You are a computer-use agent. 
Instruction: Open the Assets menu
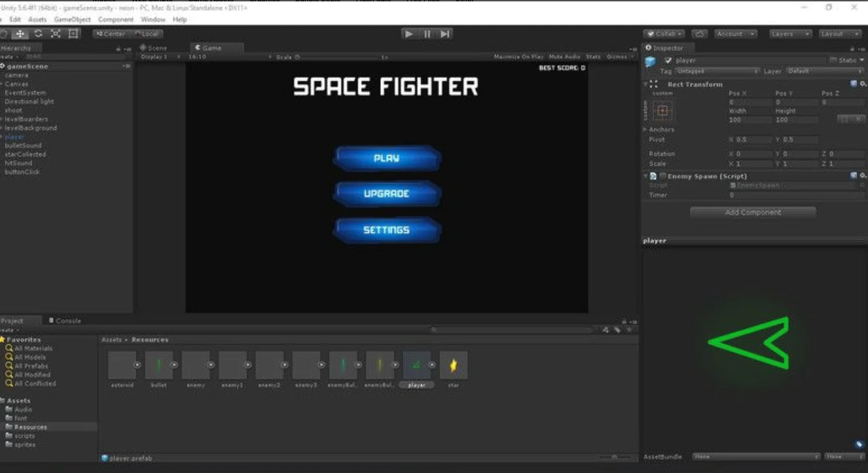(37, 20)
